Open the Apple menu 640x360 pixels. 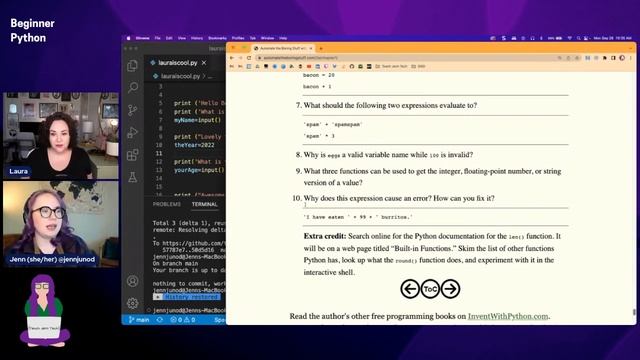[x=129, y=38]
